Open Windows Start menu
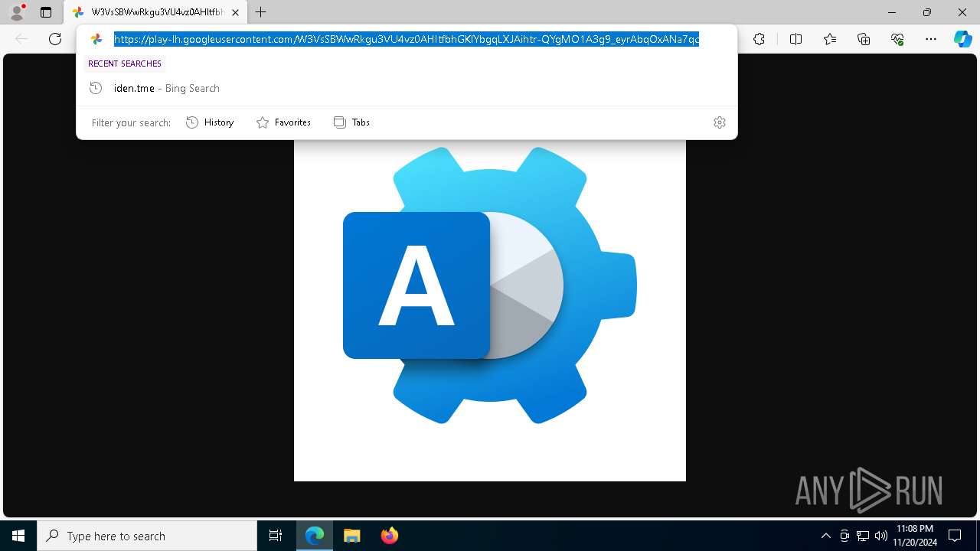The image size is (980, 551). [x=18, y=536]
